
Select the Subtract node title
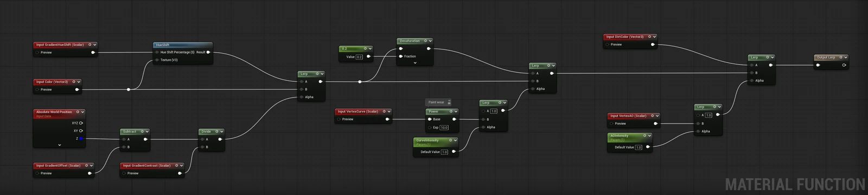[x=130, y=132]
